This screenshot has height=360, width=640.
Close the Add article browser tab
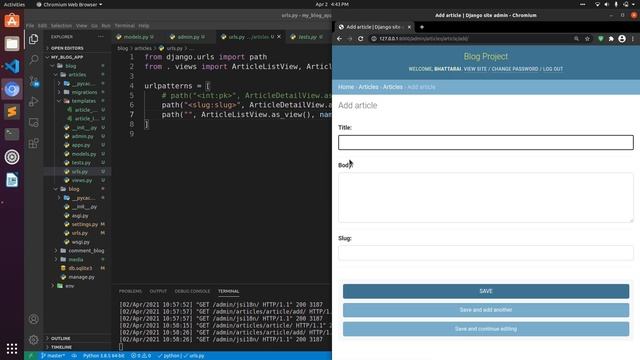409,27
